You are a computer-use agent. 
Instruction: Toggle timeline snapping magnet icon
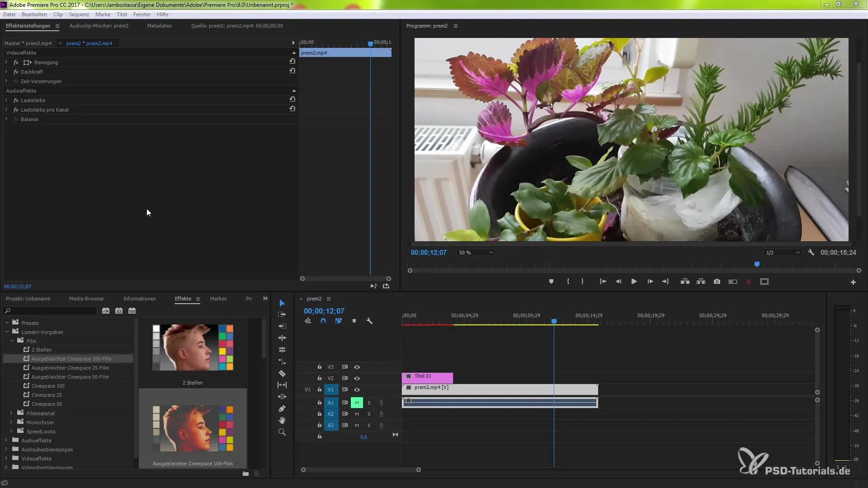[x=323, y=321]
